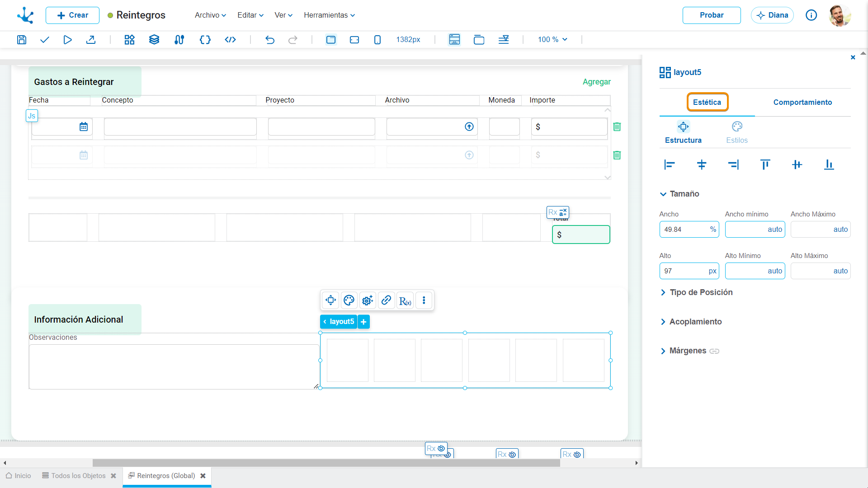This screenshot has height=488, width=868.
Task: Toggle the tablet landscape preview mode
Action: coord(354,40)
